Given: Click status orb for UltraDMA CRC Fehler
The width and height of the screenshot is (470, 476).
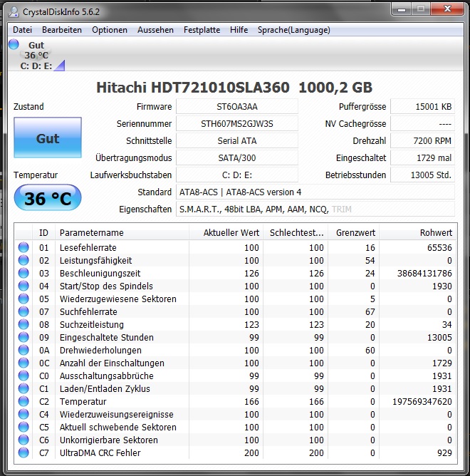Looking at the screenshot, I should pyautogui.click(x=23, y=452).
